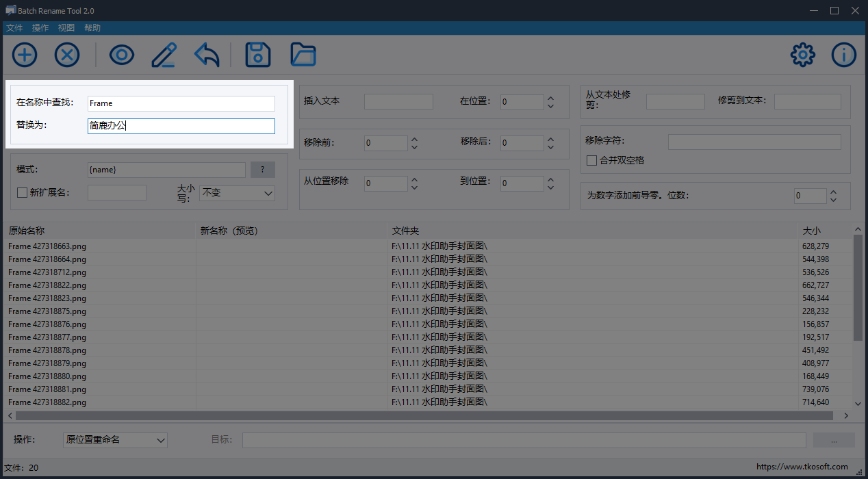Viewport: 868px width, 479px height.
Task: Decrease 移除前 value with down arrow
Action: [414, 147]
